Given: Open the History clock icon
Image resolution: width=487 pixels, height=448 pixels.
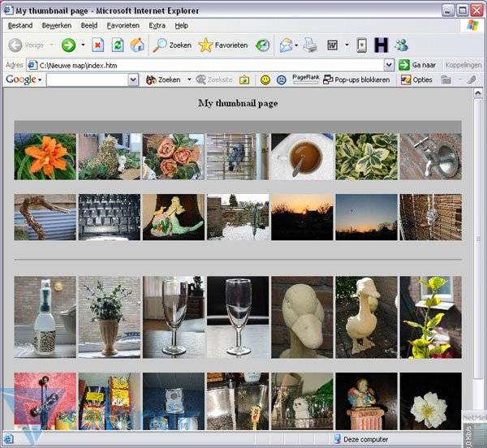Looking at the screenshot, I should click(263, 45).
